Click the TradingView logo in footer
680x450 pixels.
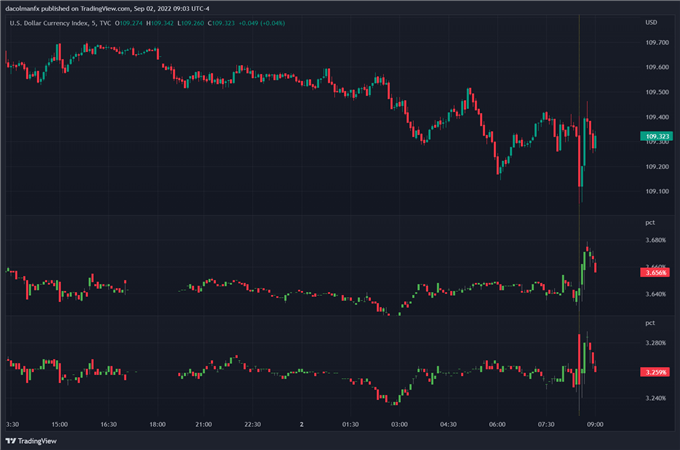(x=31, y=441)
